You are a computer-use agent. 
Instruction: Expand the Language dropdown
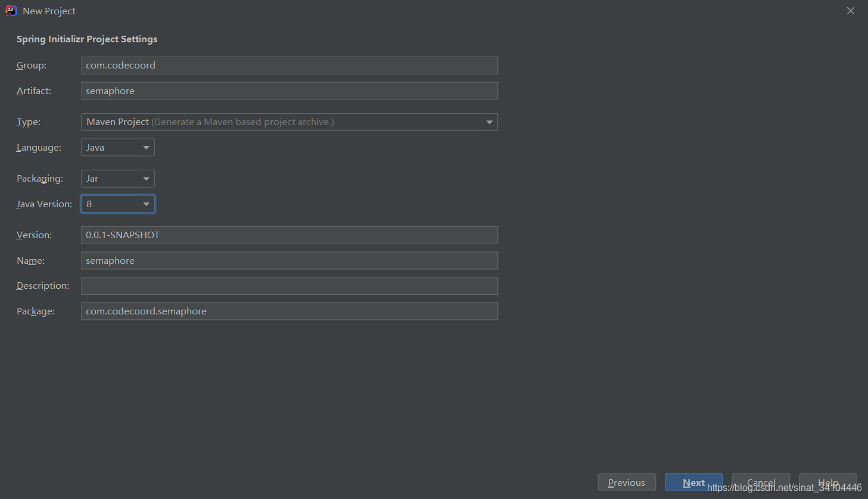pos(117,148)
